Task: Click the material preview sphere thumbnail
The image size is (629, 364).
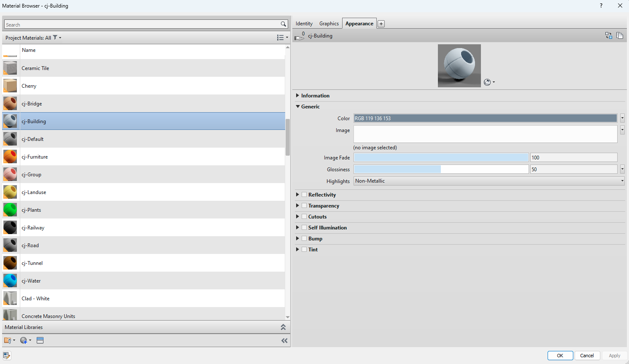Action: (459, 66)
